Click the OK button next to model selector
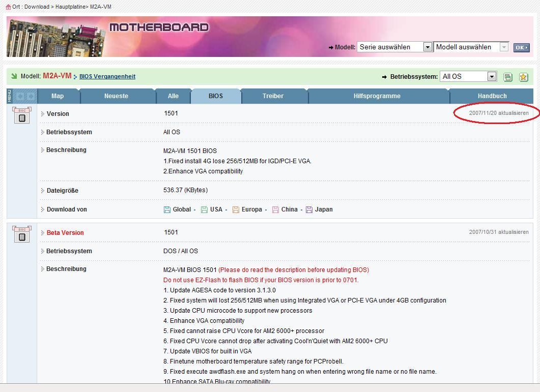 pos(521,47)
